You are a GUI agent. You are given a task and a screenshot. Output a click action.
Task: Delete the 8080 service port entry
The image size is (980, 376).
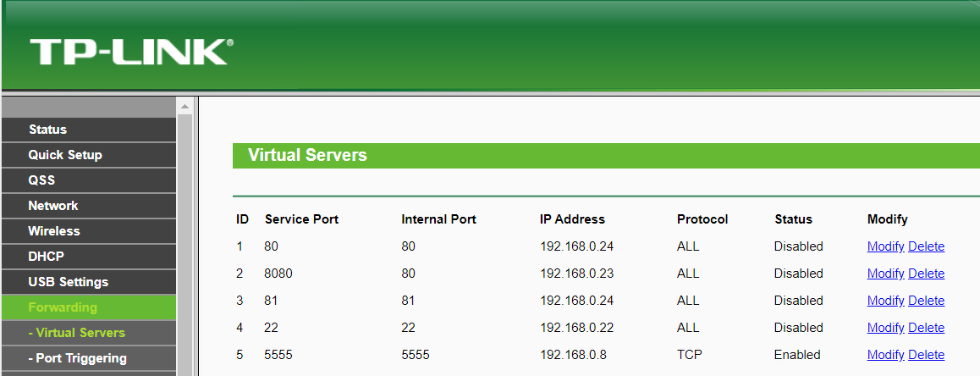point(926,274)
